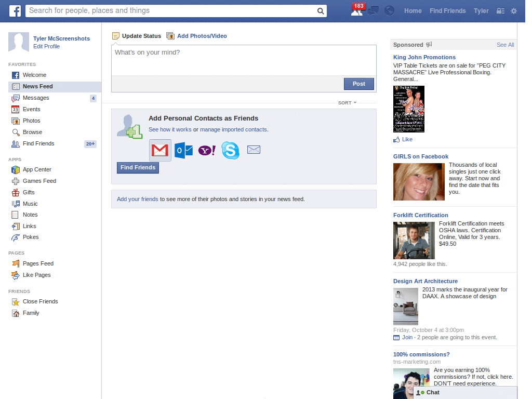Open Pages Feed in sidebar
This screenshot has width=532, height=399.
click(38, 263)
